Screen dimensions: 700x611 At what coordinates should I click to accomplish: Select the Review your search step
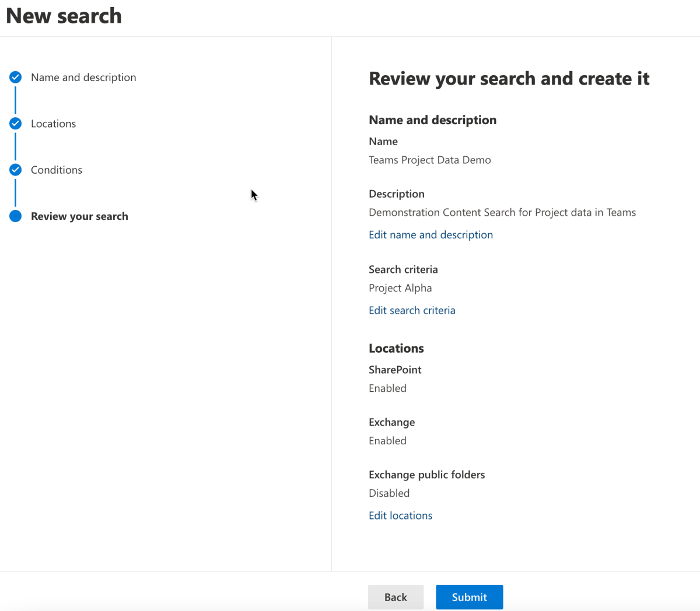tap(79, 216)
